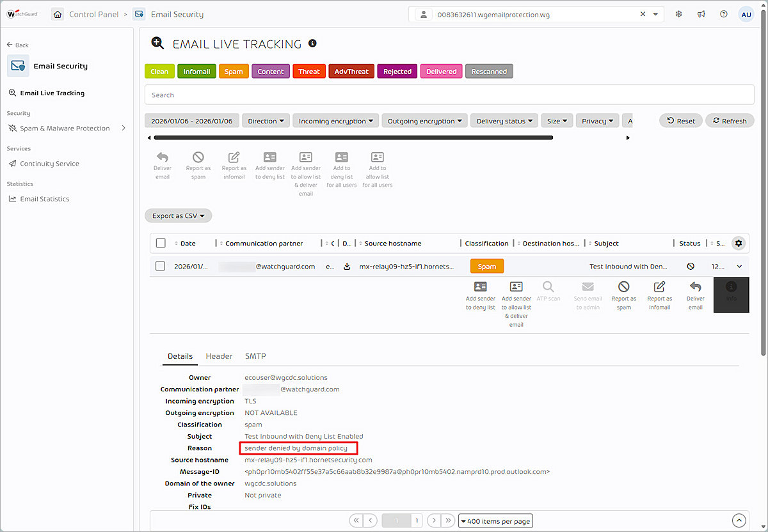The width and height of the screenshot is (768, 532).
Task: Open the column settings gear in the table header
Action: (739, 243)
